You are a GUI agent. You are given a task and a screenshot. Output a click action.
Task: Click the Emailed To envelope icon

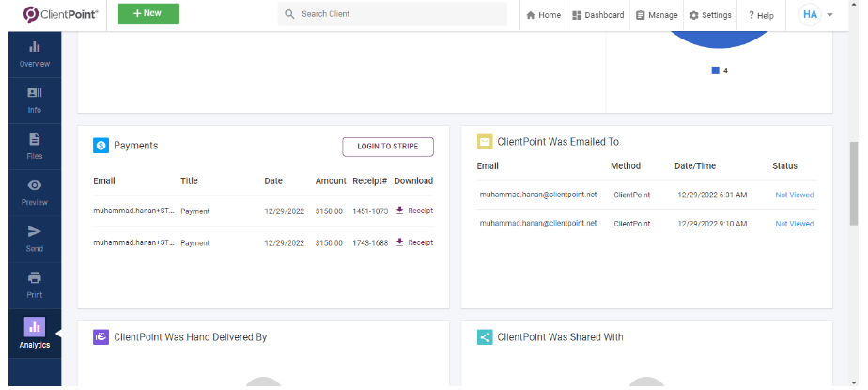(x=485, y=142)
